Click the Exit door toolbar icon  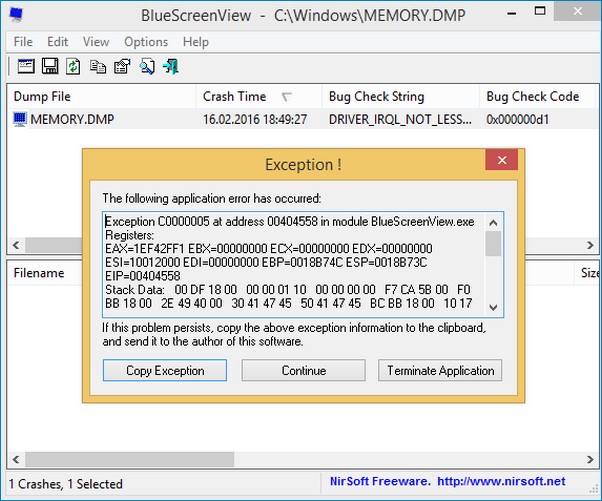171,66
